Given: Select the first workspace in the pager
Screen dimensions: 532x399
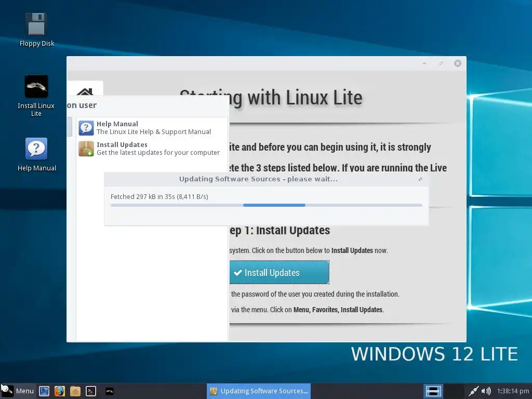Looking at the screenshot, I should click(x=433, y=391).
